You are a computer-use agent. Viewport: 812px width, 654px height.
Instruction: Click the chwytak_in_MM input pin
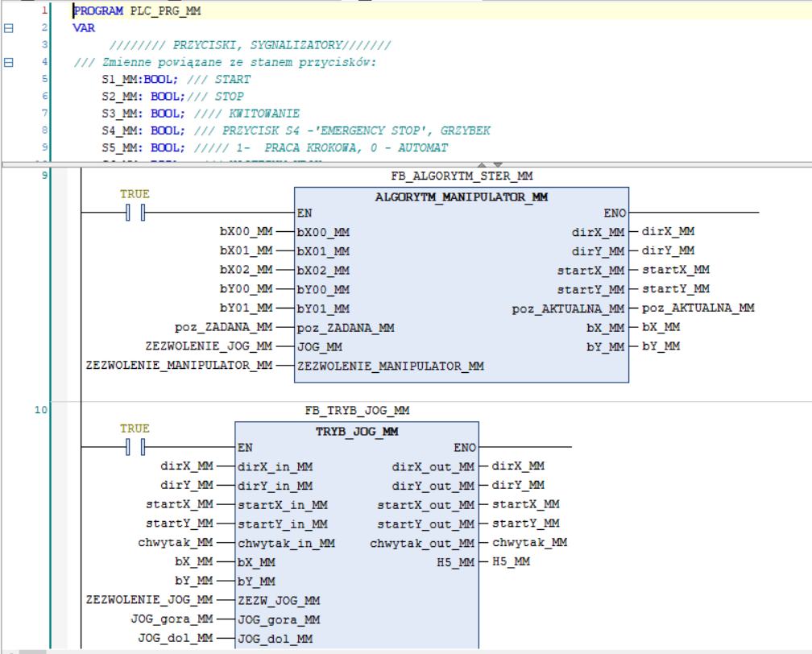287,544
